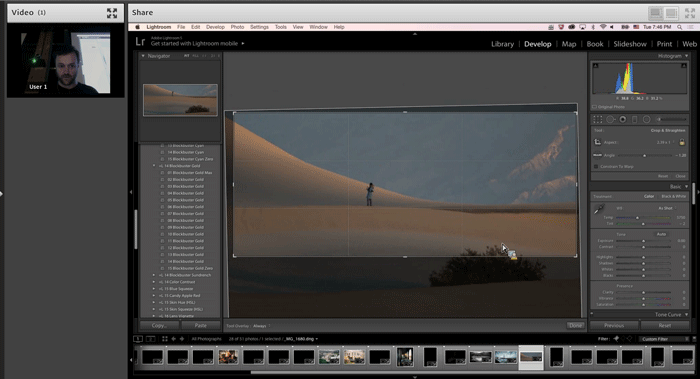The image size is (700, 379).
Task: Select the Red Eye Correction tool
Action: point(622,119)
